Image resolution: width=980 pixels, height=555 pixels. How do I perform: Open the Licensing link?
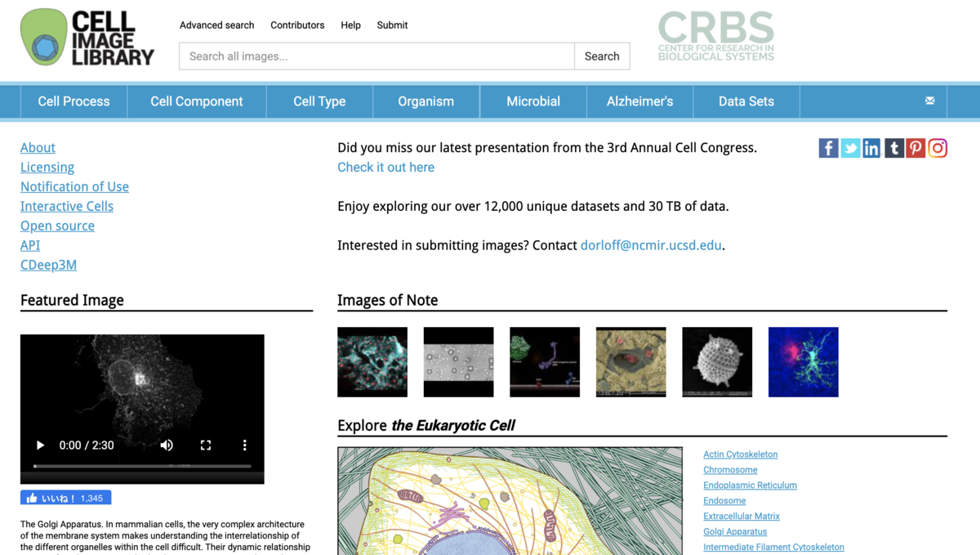pos(47,168)
